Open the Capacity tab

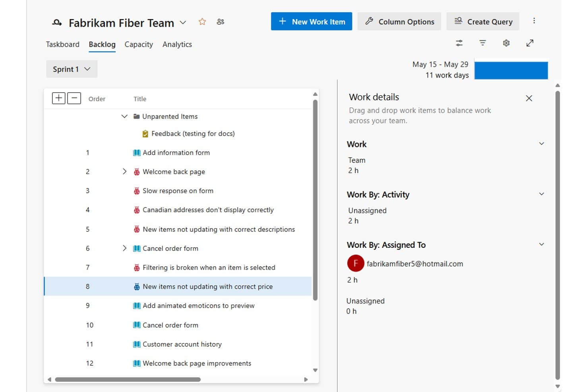point(139,44)
